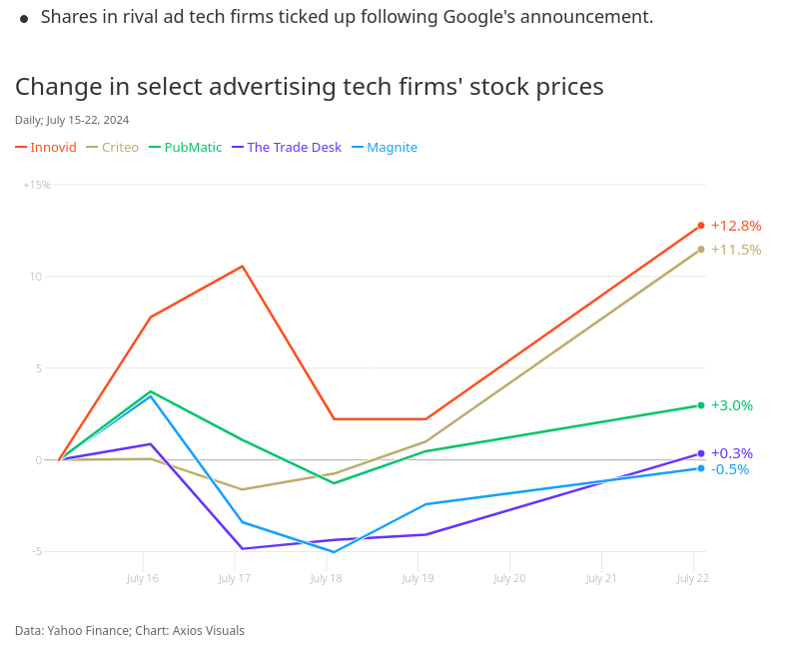Screen dimensions: 812x654
Task: Click The Trade Desk +0.3% endpoint dot
Action: [701, 453]
